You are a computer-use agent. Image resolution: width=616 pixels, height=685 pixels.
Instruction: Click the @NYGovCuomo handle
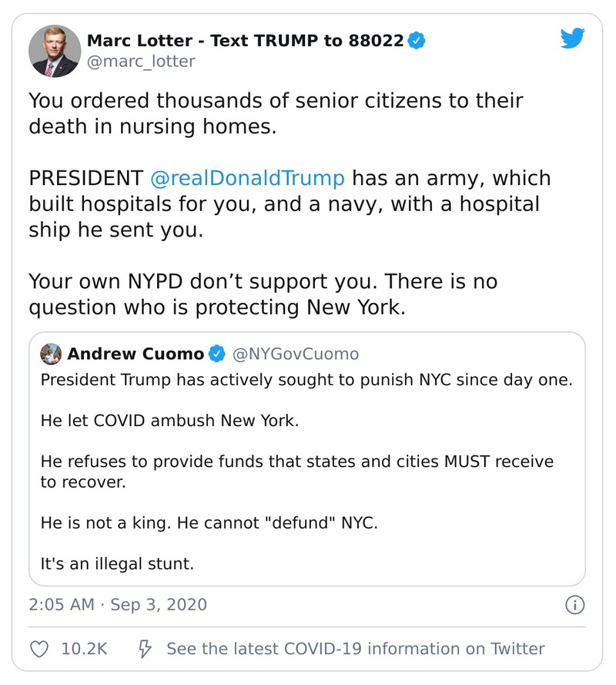[295, 354]
